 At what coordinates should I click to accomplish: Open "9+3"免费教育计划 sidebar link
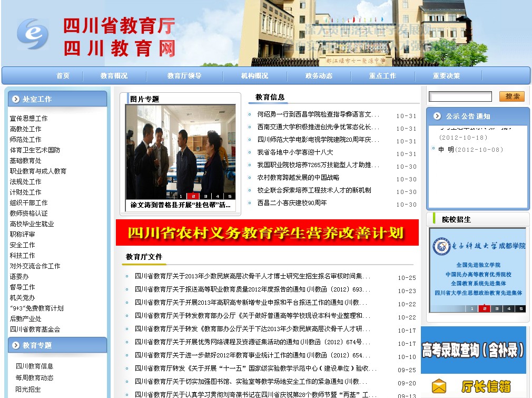click(37, 308)
